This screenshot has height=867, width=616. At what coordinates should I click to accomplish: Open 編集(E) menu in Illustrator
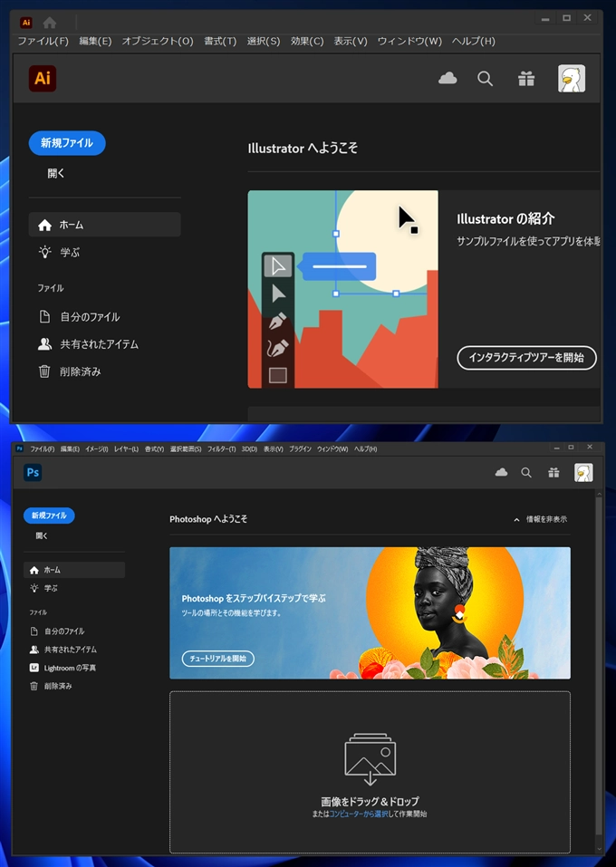pos(95,41)
